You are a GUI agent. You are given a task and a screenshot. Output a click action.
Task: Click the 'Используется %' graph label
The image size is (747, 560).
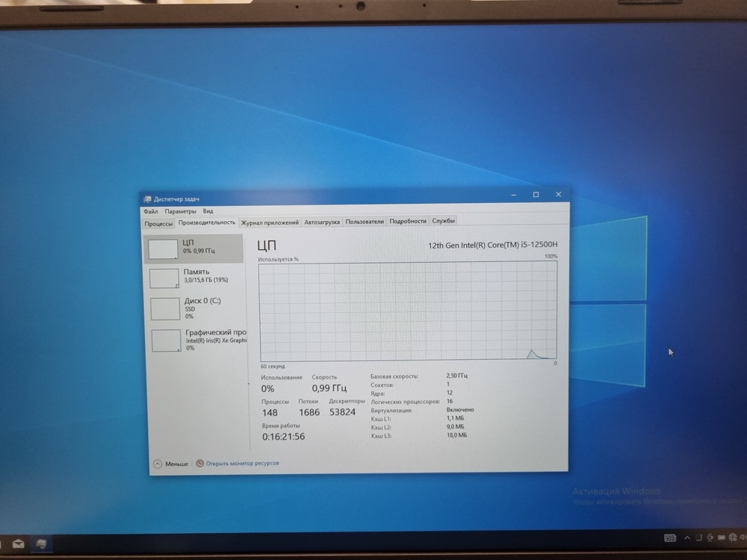(x=278, y=260)
